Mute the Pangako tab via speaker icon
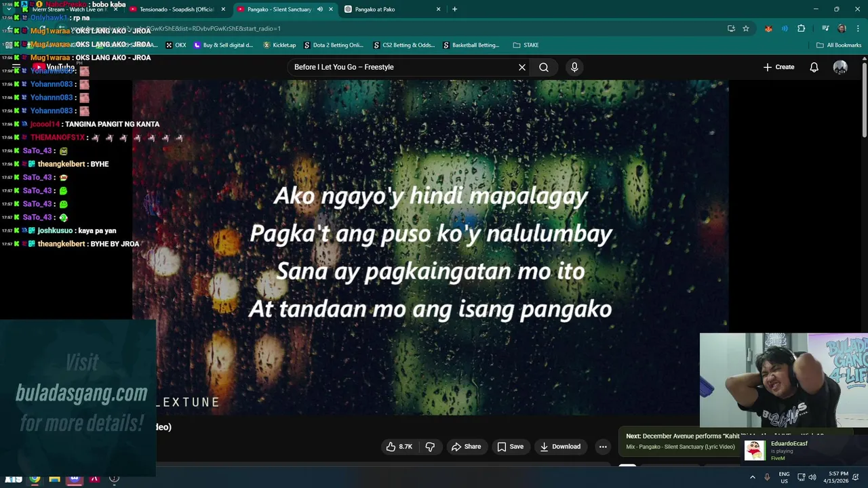 320,9
